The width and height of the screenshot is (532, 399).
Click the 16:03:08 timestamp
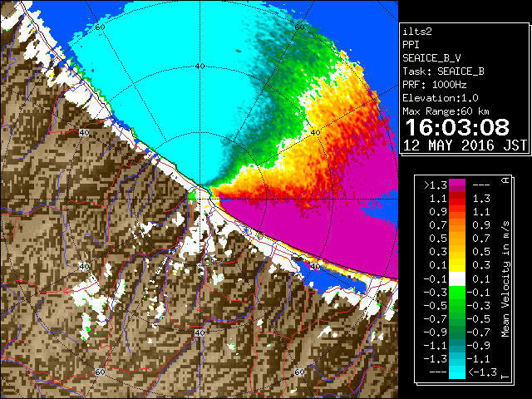[457, 127]
